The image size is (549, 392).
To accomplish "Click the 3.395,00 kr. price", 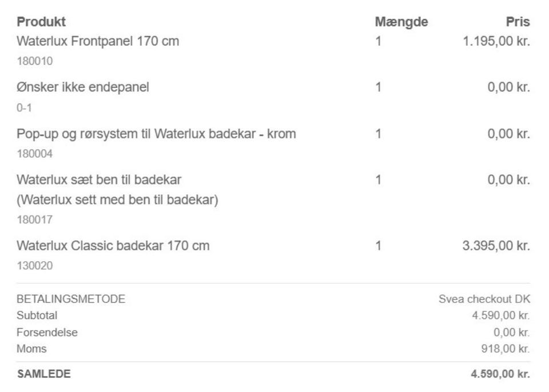I will pyautogui.click(x=496, y=246).
